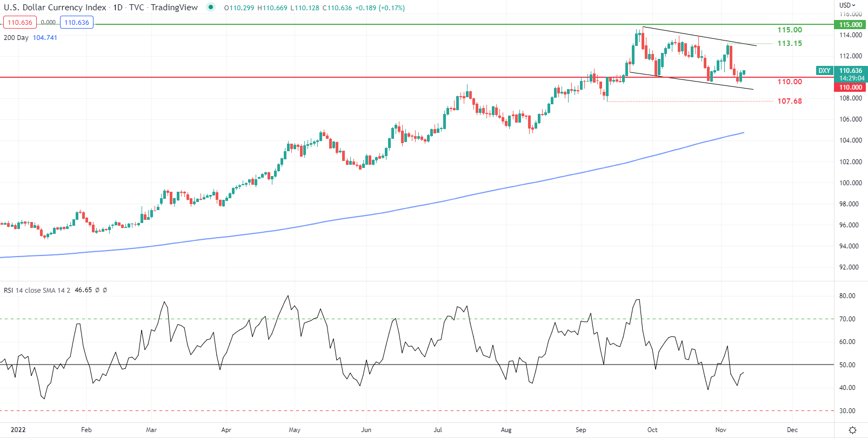Open chart settings gear icon

click(852, 430)
